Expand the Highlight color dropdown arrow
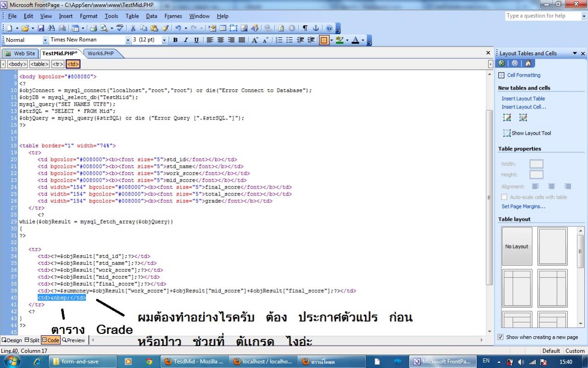Image resolution: width=588 pixels, height=368 pixels. pos(347,40)
